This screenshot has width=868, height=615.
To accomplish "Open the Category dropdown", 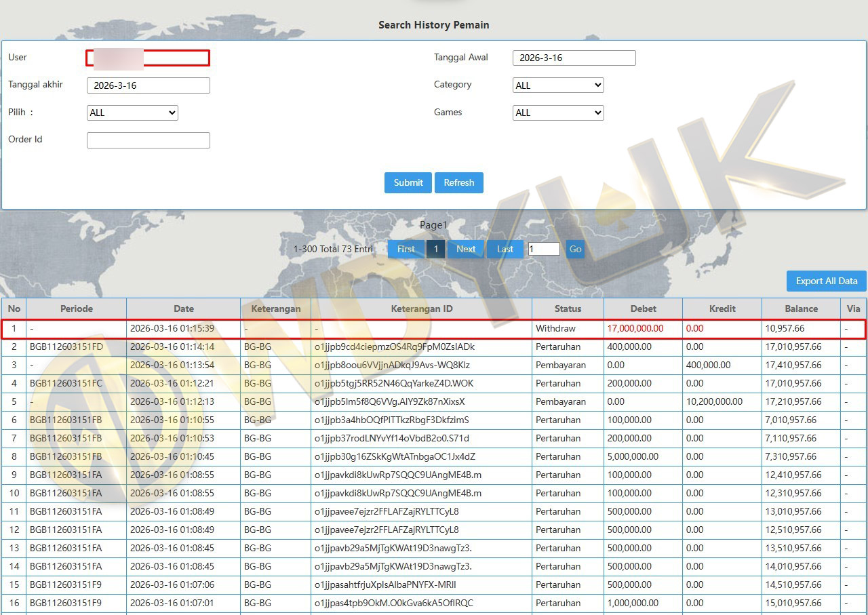I will pos(558,85).
